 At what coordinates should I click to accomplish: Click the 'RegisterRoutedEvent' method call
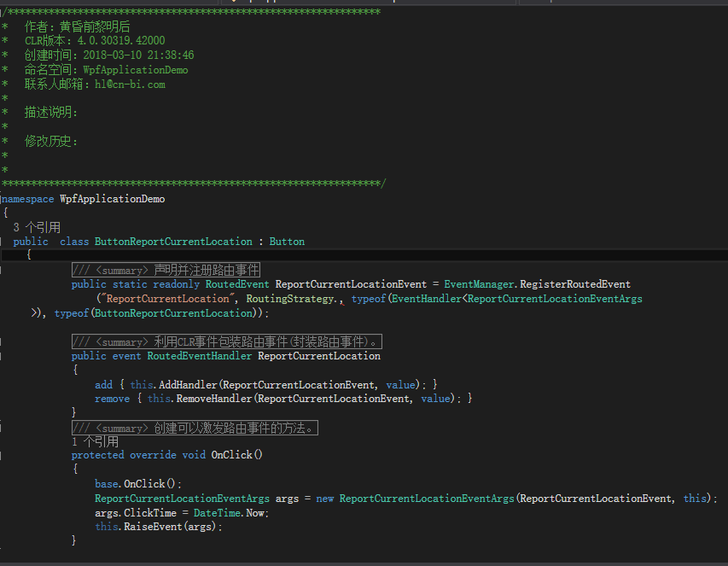(575, 284)
